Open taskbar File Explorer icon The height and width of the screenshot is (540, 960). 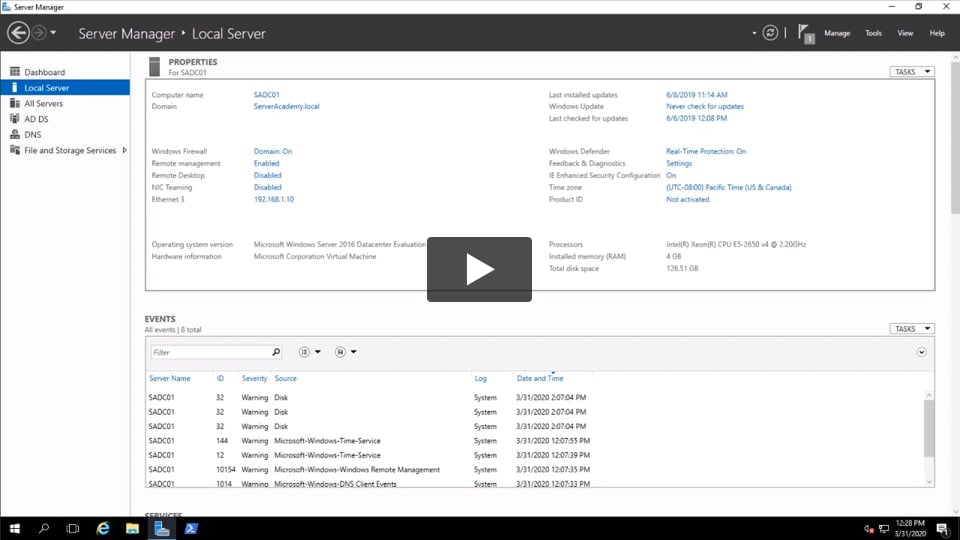tap(132, 528)
